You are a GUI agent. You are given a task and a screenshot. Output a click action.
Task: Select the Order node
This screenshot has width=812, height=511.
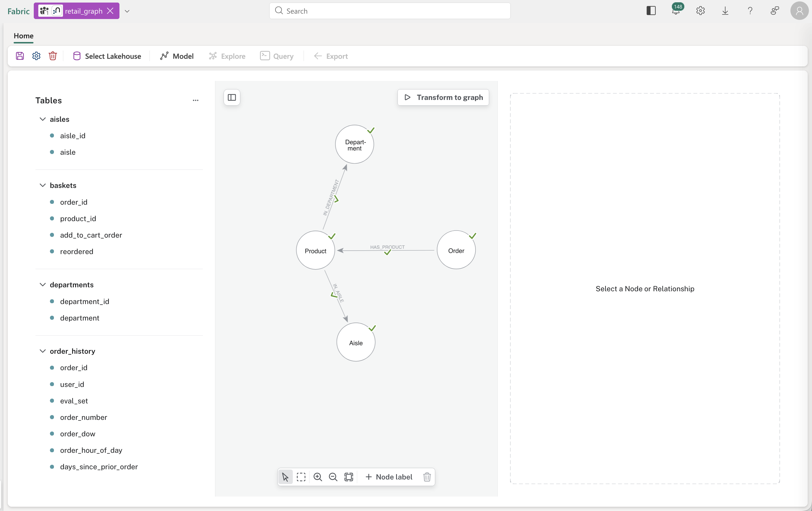tap(456, 250)
